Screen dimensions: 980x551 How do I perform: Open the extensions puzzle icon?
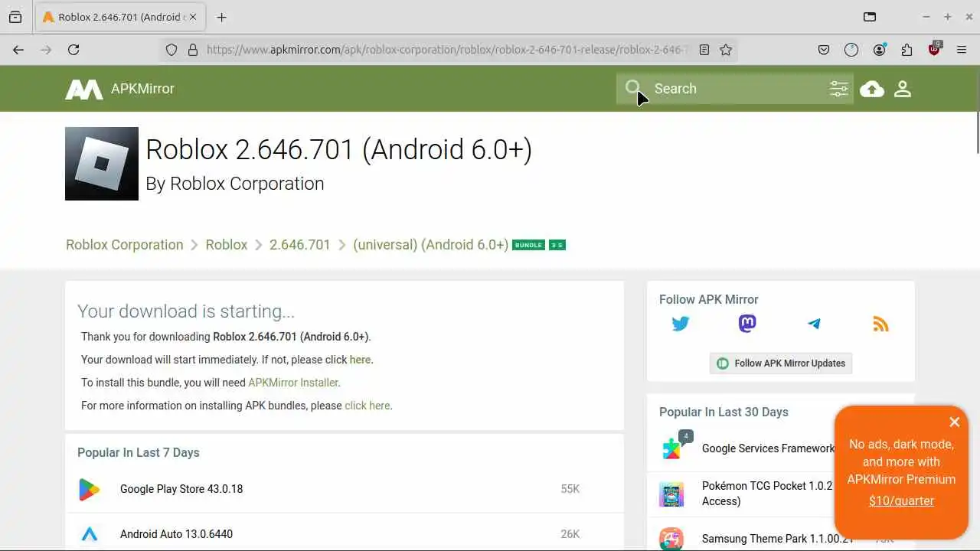[x=906, y=50]
